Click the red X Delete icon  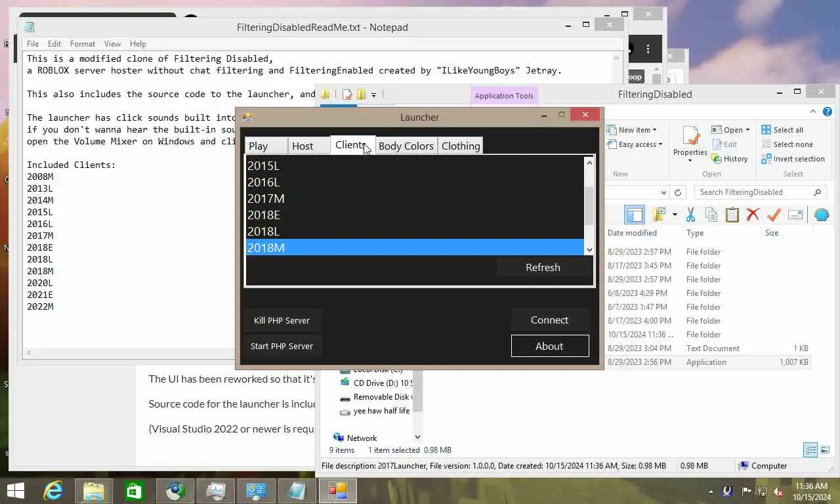[x=753, y=215]
